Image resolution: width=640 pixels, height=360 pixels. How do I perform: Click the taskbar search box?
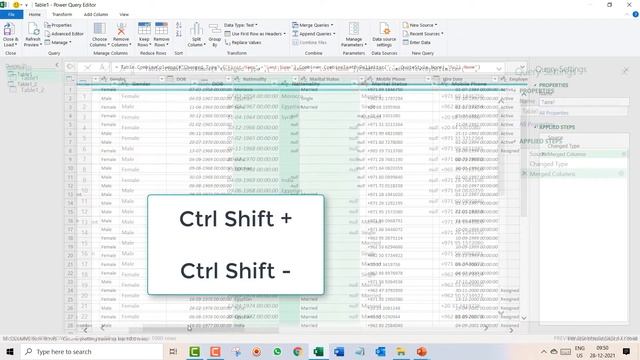(x=92, y=351)
